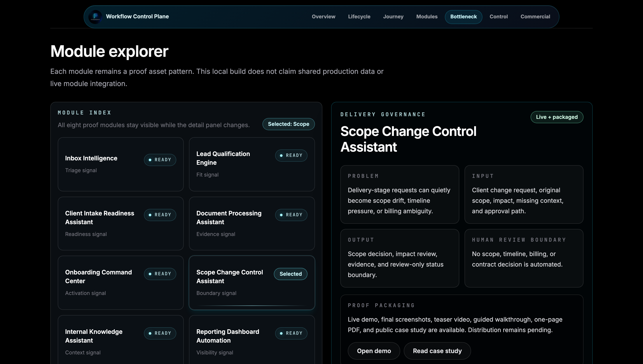Go to the Journey nav tab
This screenshot has width=643, height=364.
[393, 17]
